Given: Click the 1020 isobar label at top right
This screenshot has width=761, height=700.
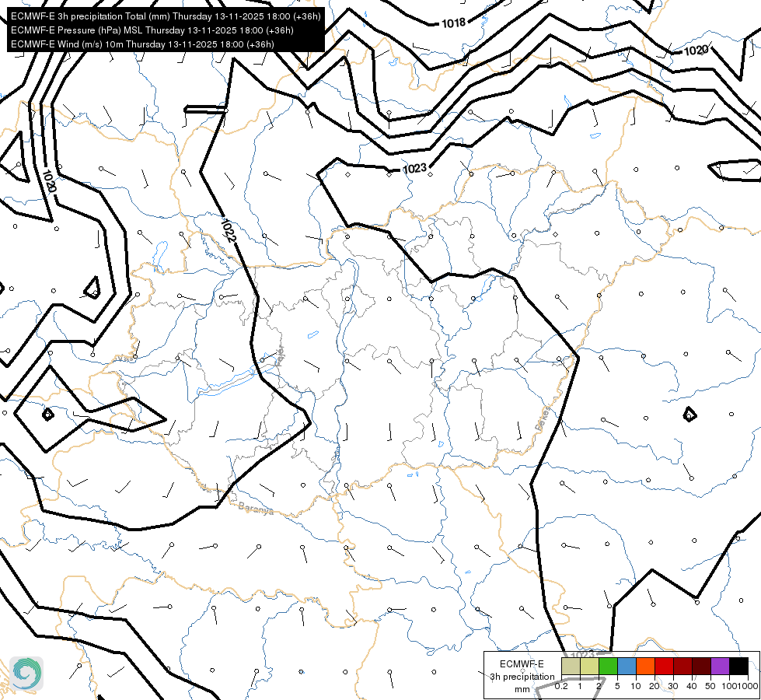Looking at the screenshot, I should pos(696,51).
